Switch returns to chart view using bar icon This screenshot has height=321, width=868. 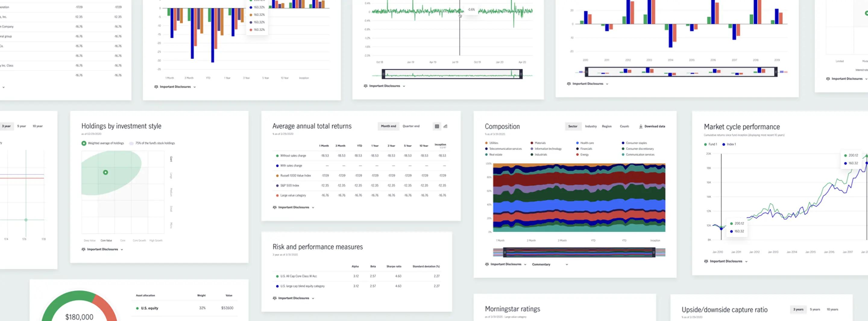(x=445, y=126)
